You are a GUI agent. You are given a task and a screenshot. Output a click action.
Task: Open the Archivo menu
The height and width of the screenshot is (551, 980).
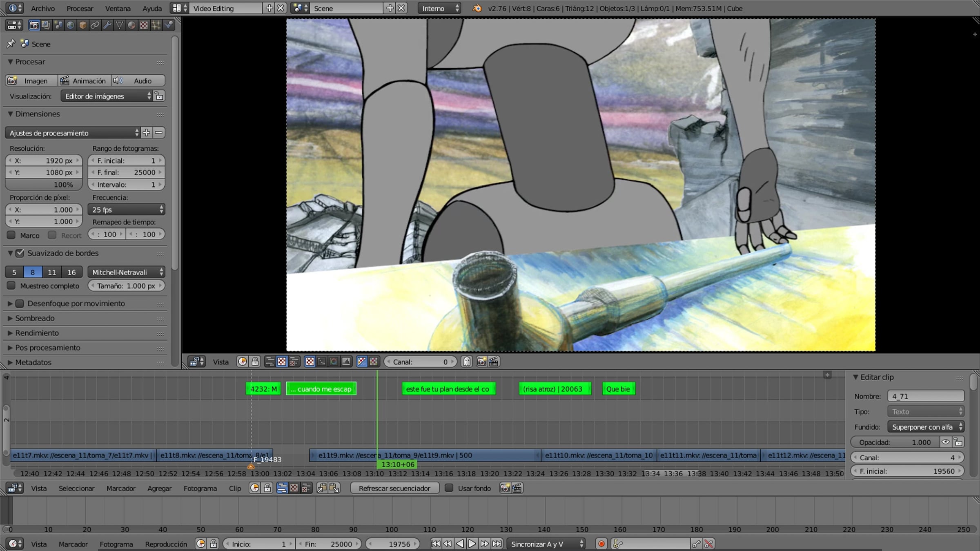[42, 8]
